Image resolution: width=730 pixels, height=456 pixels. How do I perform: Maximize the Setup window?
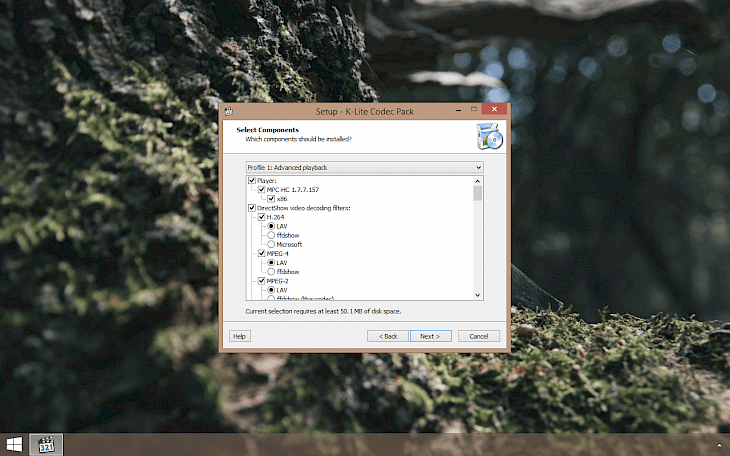(474, 109)
